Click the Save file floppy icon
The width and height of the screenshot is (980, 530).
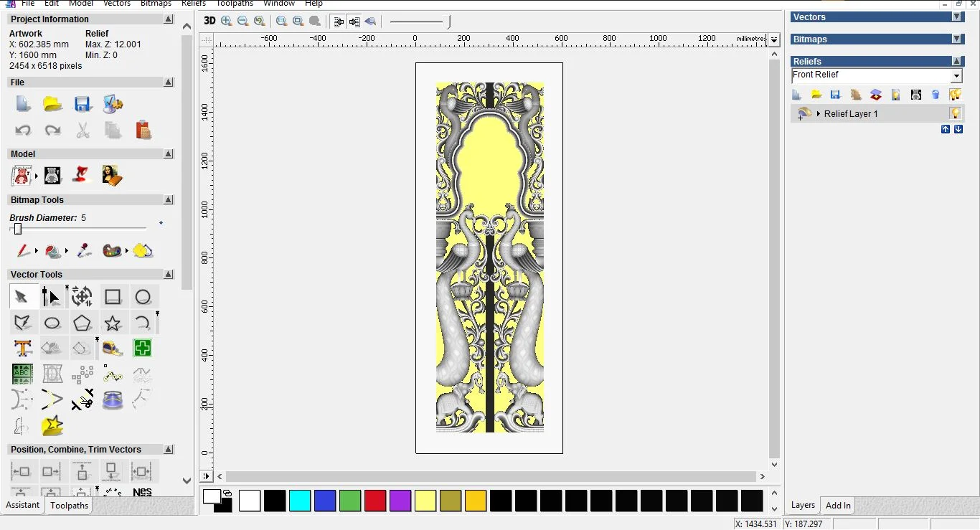click(x=83, y=104)
